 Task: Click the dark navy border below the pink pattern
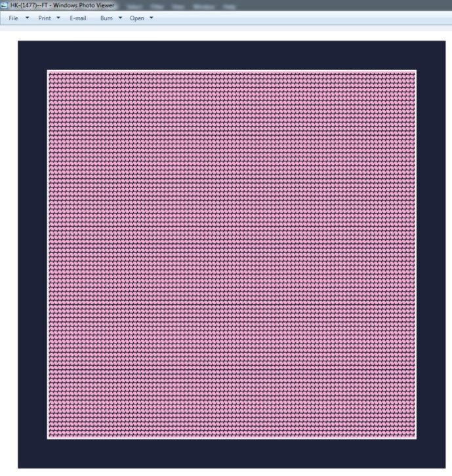(x=232, y=453)
